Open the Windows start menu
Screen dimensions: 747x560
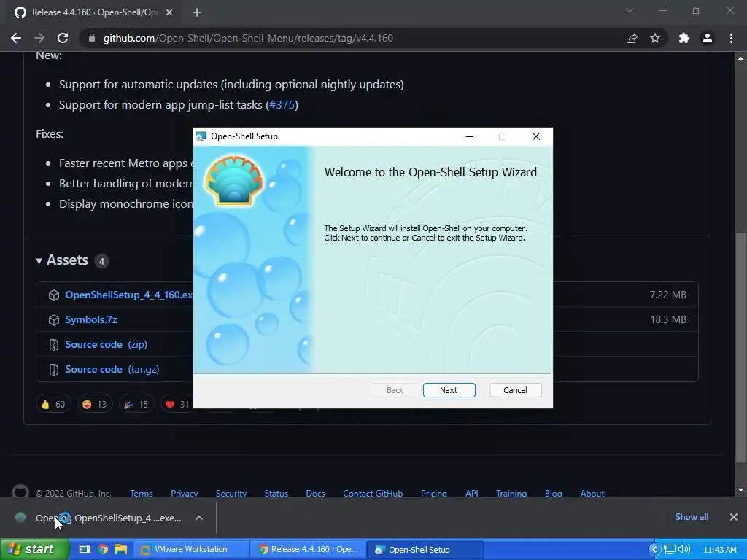tap(35, 549)
